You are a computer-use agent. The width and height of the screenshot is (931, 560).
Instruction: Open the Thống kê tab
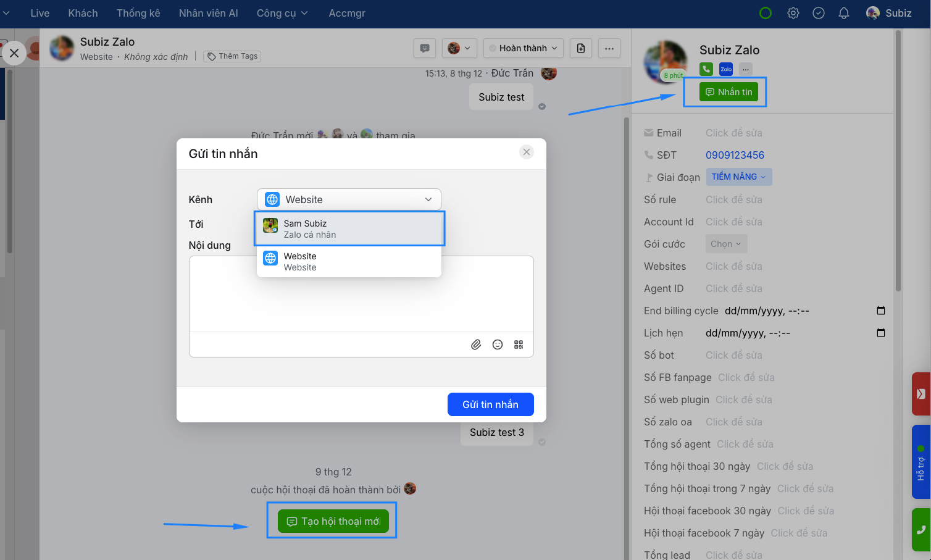(x=138, y=13)
